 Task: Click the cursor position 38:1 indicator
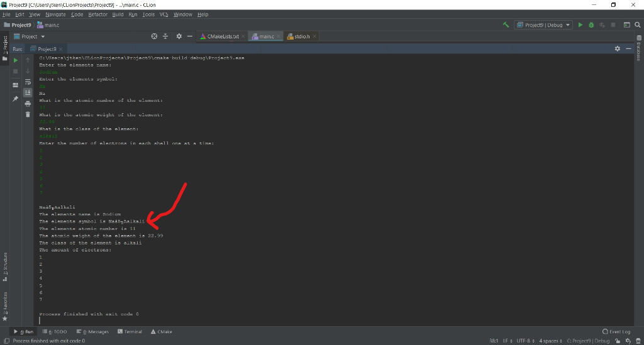493,341
